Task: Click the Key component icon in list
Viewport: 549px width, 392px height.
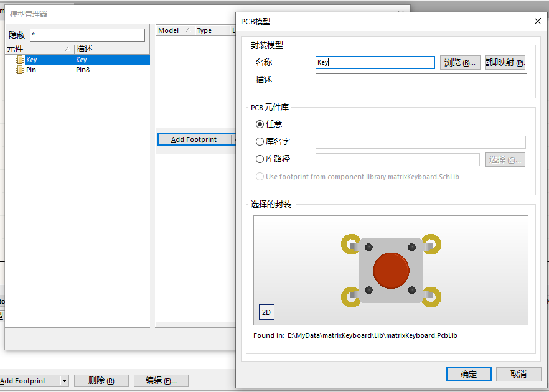Action: [19, 60]
